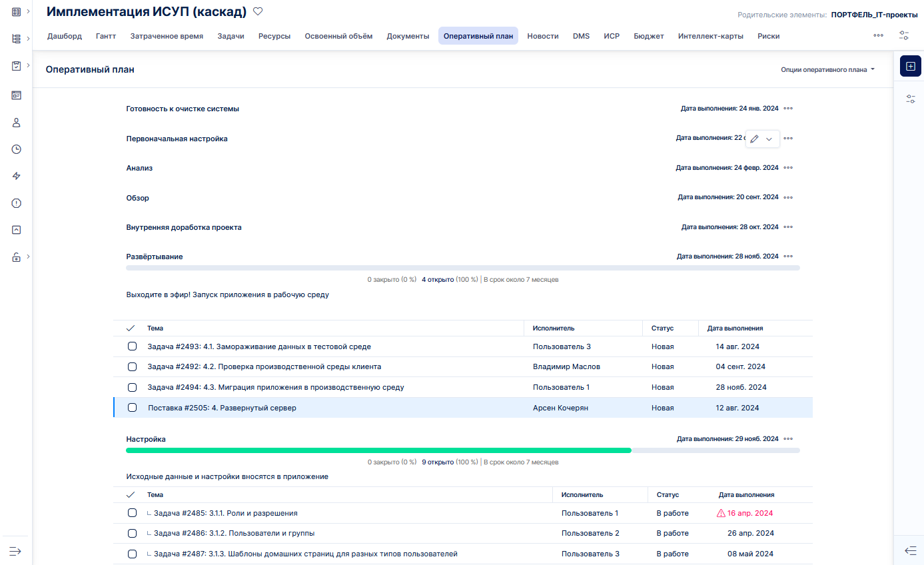Open the lightning bolt icon in sidebar

[17, 176]
